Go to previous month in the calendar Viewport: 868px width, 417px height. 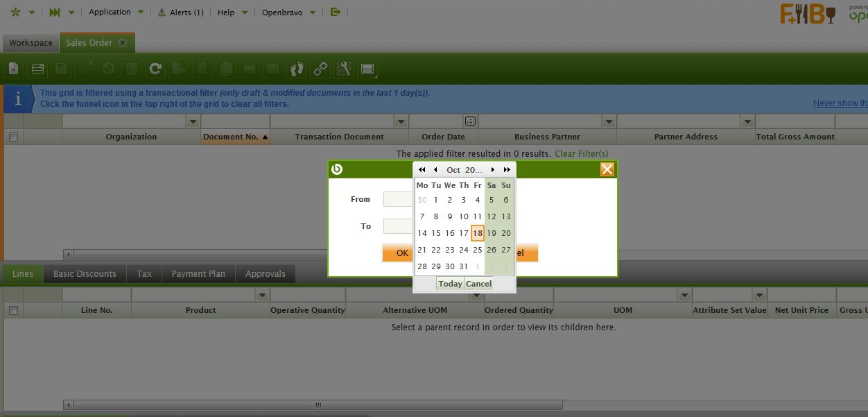click(x=435, y=170)
